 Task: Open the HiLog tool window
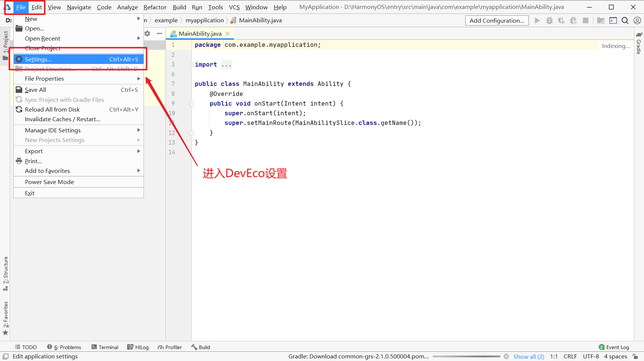click(138, 347)
